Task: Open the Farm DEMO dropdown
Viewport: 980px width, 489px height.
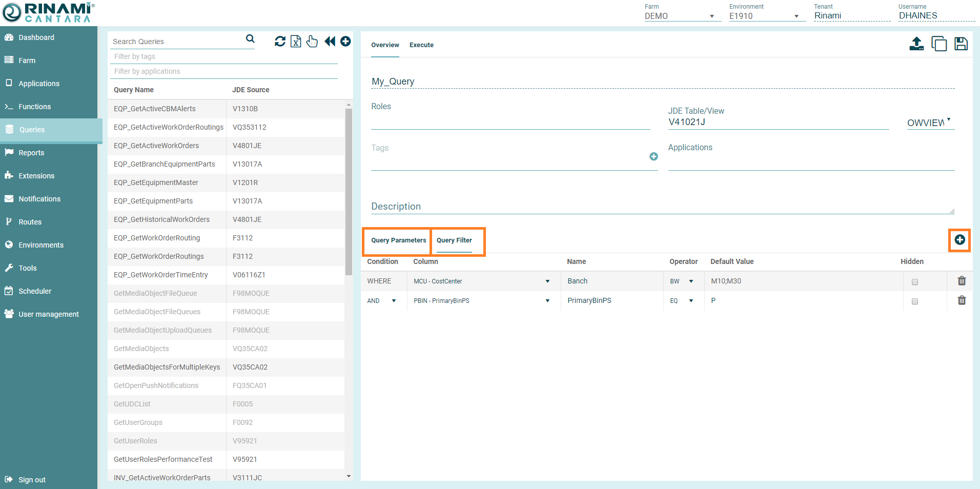Action: pos(679,16)
